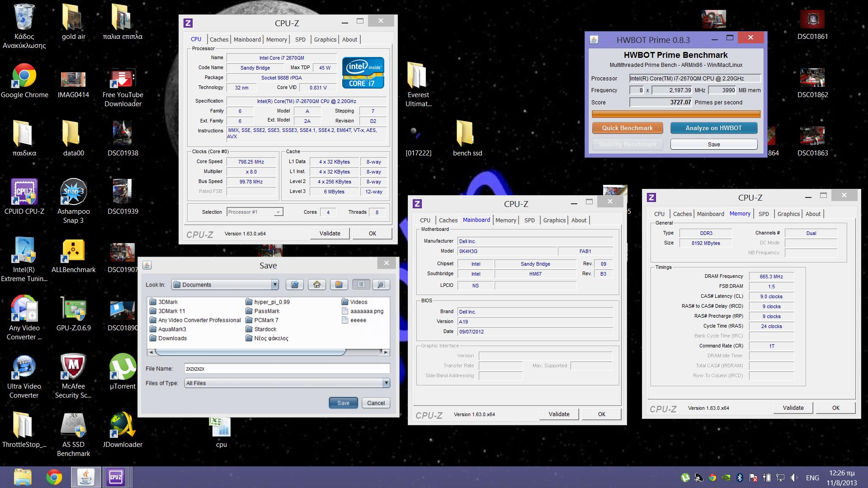Click Analyze on HWBOT button
868x488 pixels.
pyautogui.click(x=713, y=128)
